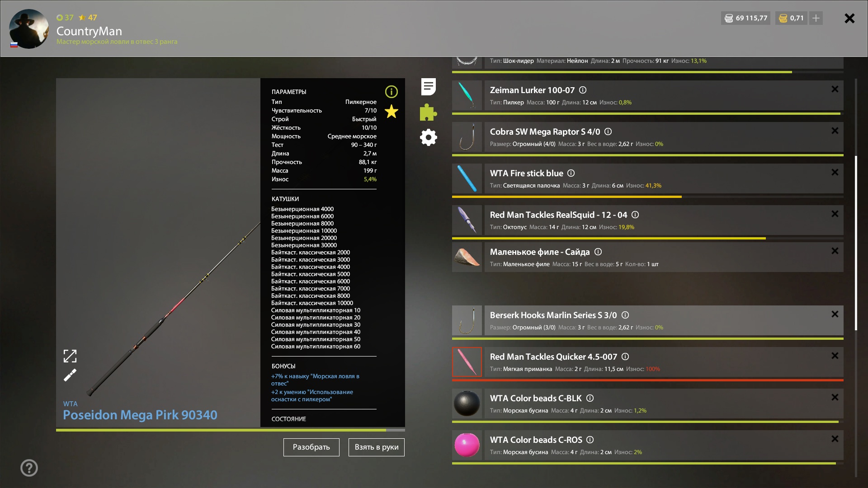
Task: Remove WTA Fire stick blue item
Action: (x=835, y=172)
